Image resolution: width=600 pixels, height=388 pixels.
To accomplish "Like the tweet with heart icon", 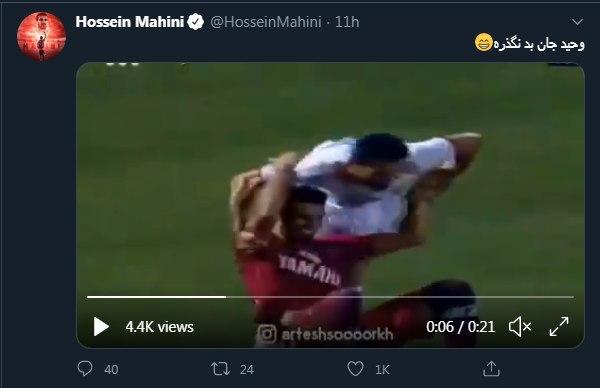I will 355,369.
